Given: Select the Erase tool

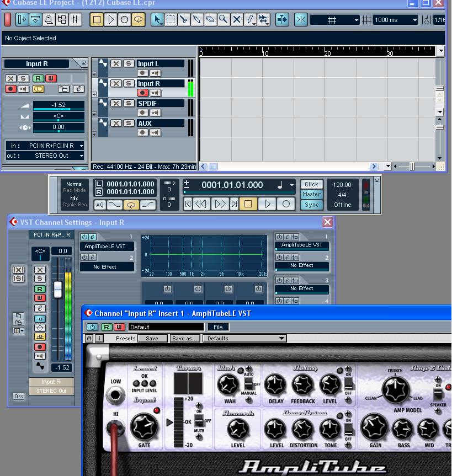Looking at the screenshot, I should 210,20.
